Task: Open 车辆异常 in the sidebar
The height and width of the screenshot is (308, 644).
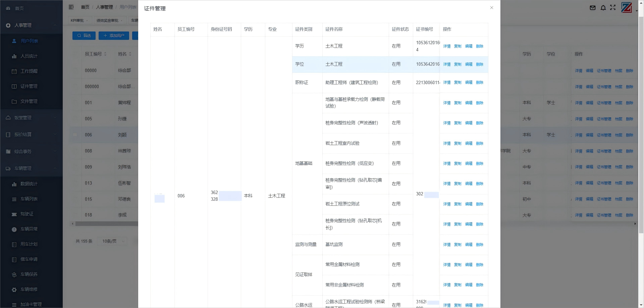Action: [29, 229]
